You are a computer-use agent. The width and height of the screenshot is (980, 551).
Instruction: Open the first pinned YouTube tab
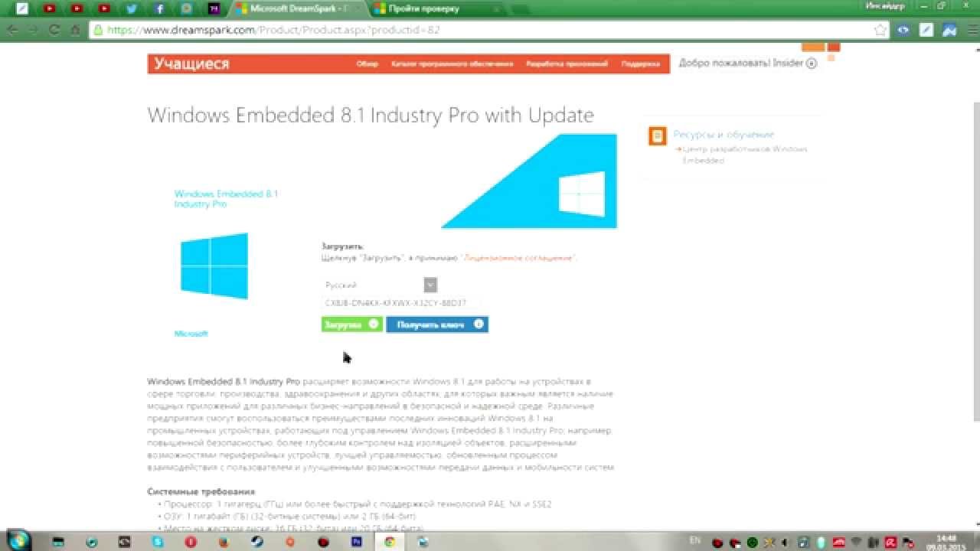point(49,8)
